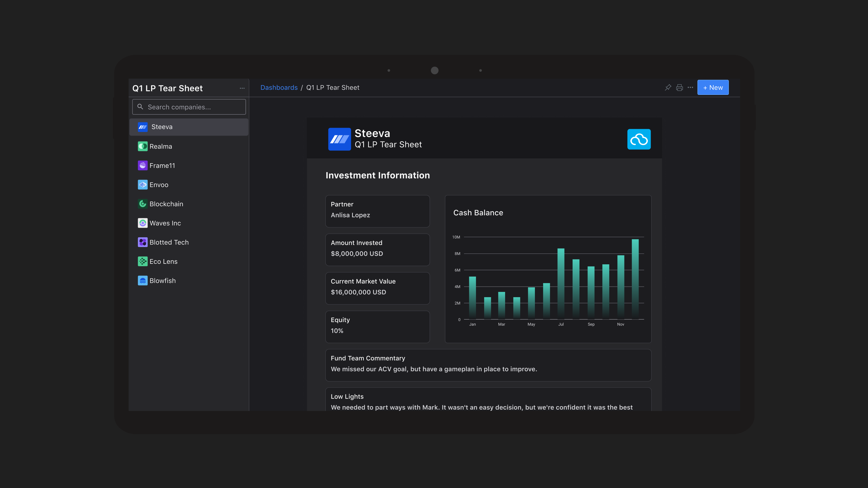The image size is (868, 488).
Task: Select Waves Inc from sidebar
Action: click(165, 223)
